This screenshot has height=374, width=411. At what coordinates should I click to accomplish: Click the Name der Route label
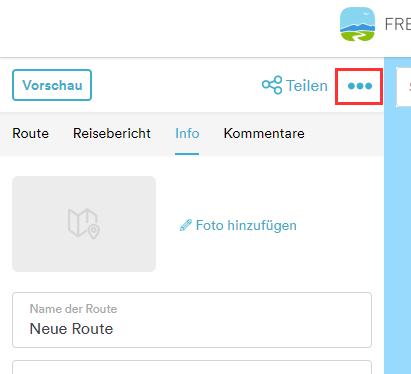click(x=73, y=309)
